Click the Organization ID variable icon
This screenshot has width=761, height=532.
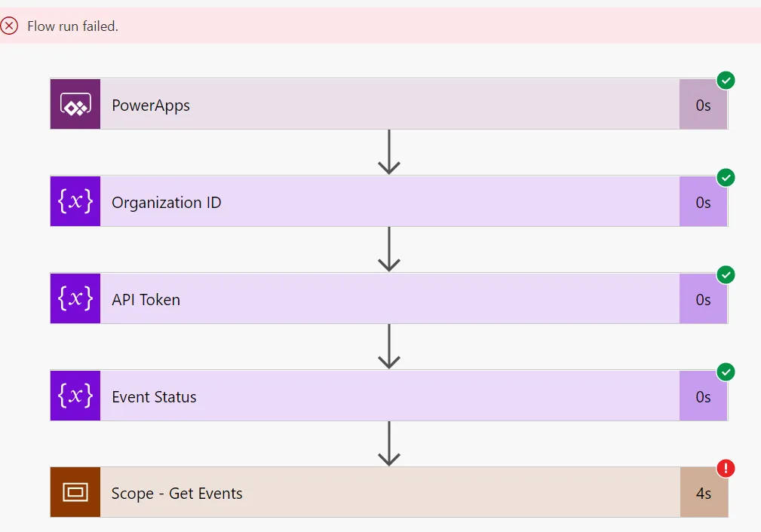pyautogui.click(x=75, y=201)
